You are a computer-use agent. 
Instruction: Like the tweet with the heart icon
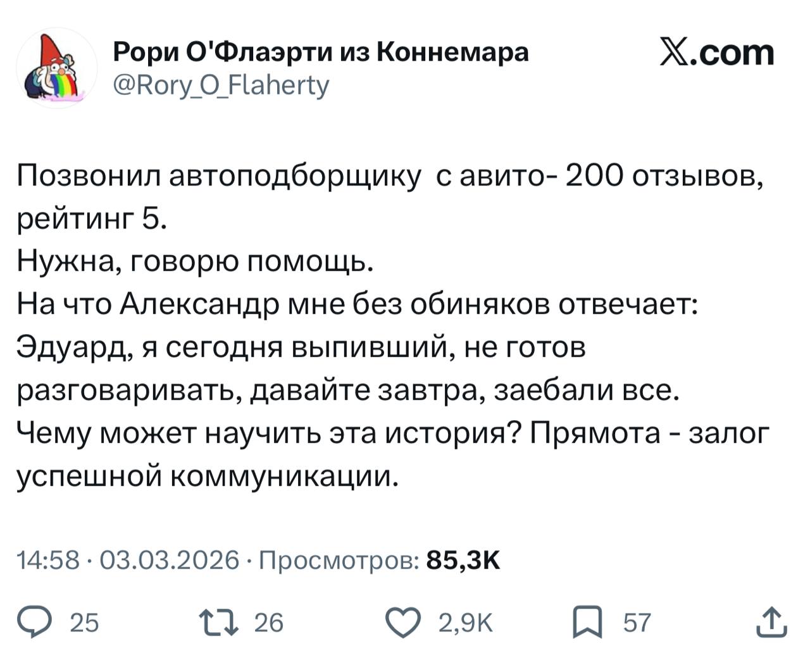[404, 623]
